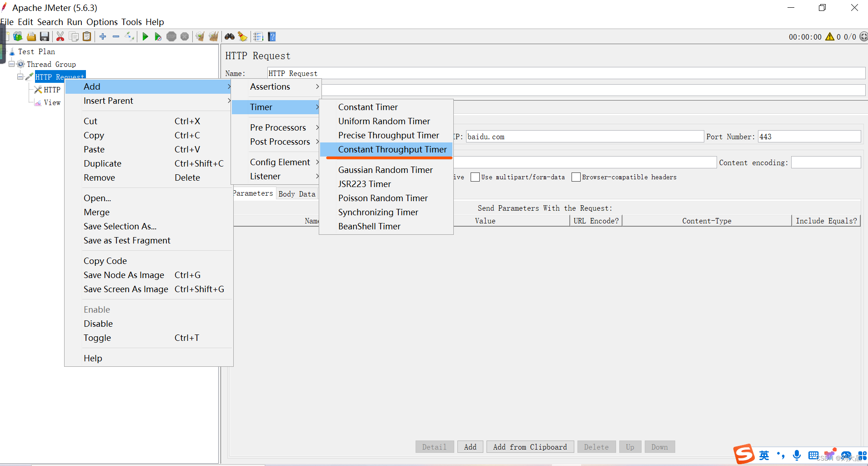
Task: Select Uniform Random Timer
Action: (386, 121)
